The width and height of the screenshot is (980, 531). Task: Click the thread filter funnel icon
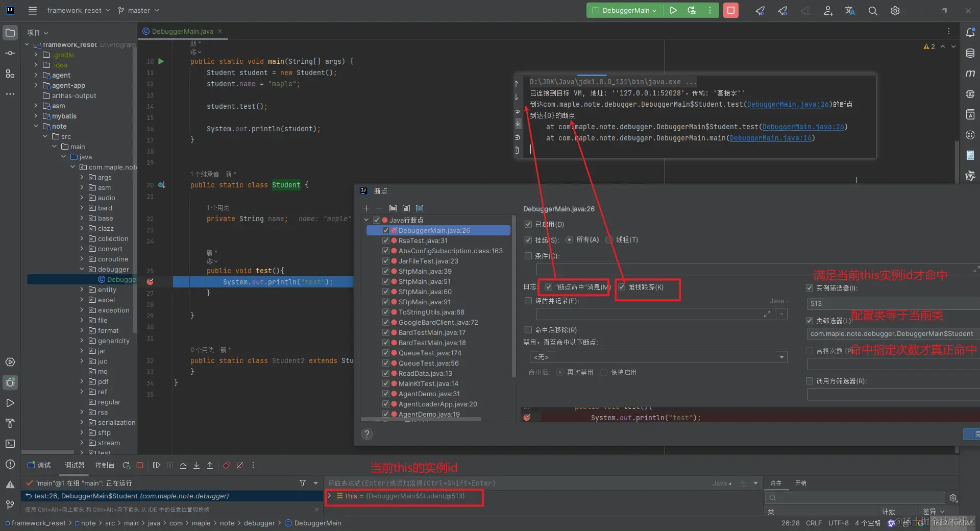coord(303,483)
